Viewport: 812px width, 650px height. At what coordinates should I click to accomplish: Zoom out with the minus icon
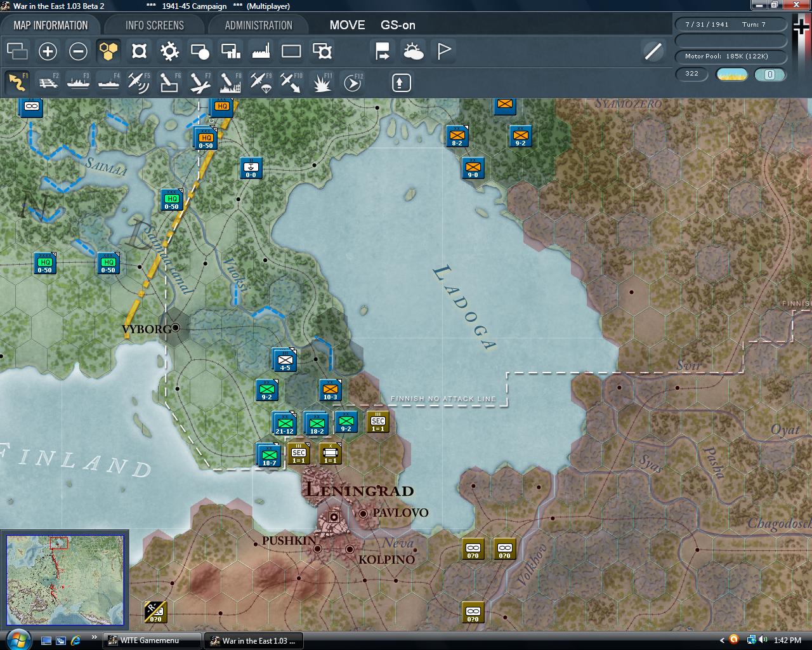(x=78, y=51)
